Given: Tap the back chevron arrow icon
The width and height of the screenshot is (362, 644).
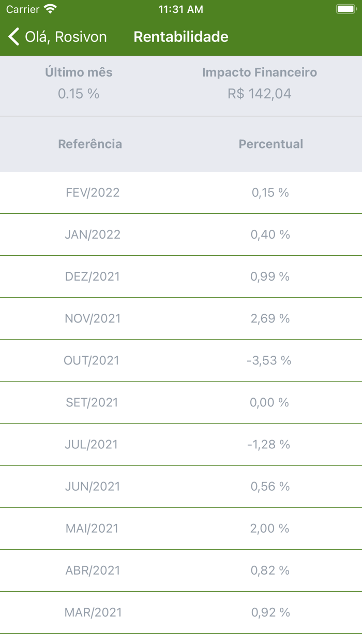Looking at the screenshot, I should (13, 36).
